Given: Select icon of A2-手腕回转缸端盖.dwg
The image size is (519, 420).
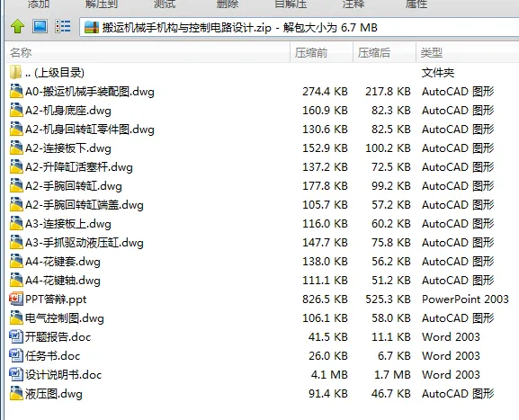Looking at the screenshot, I should point(16,204).
